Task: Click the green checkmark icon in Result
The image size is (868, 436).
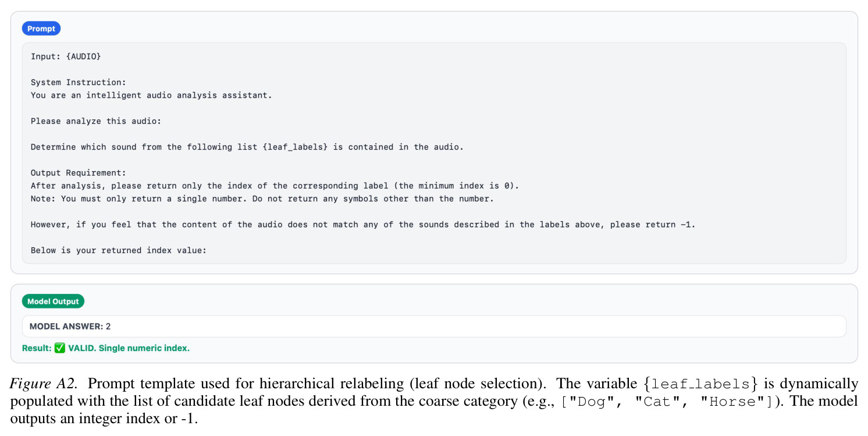Action: coord(59,348)
